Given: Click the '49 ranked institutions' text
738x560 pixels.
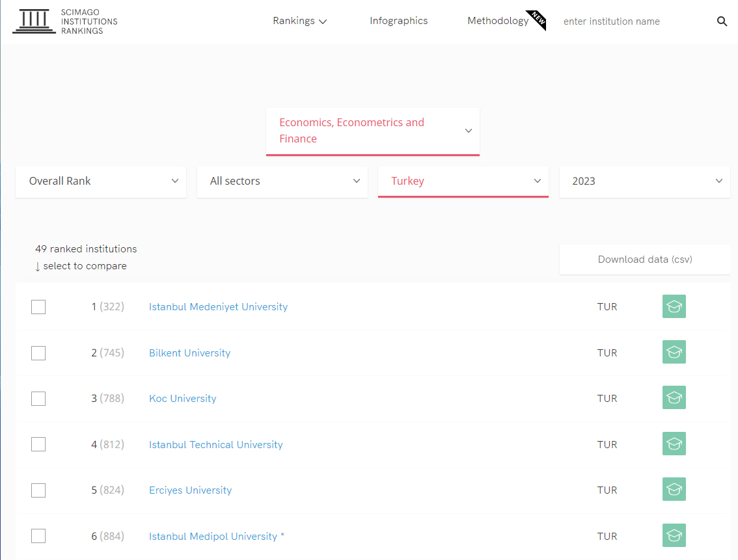Looking at the screenshot, I should pos(86,249).
